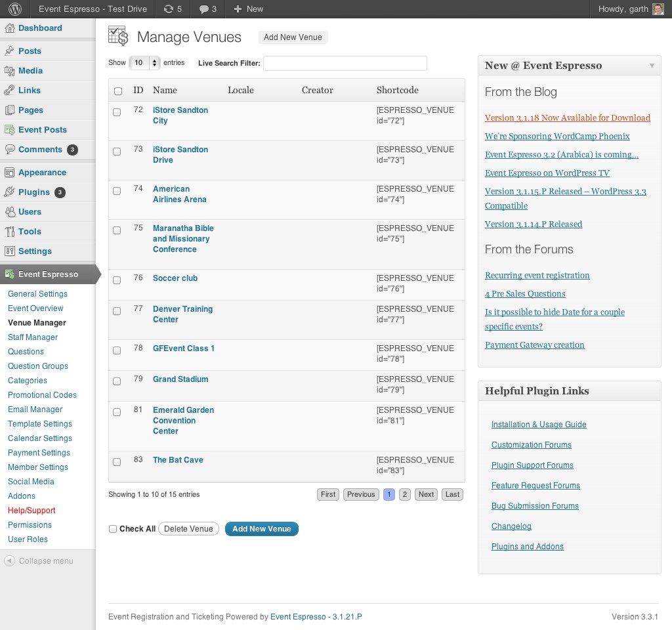Open Staff Manager submenu item
This screenshot has width=672, height=630.
coord(33,337)
